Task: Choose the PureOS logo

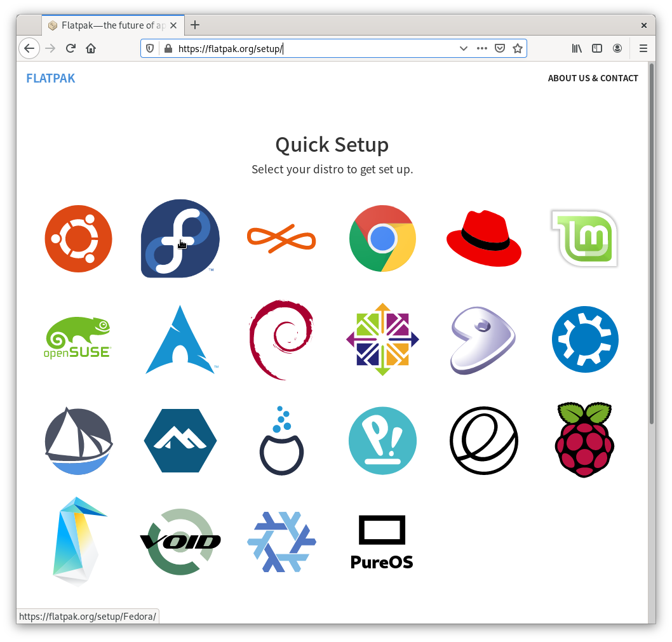Action: click(x=382, y=542)
